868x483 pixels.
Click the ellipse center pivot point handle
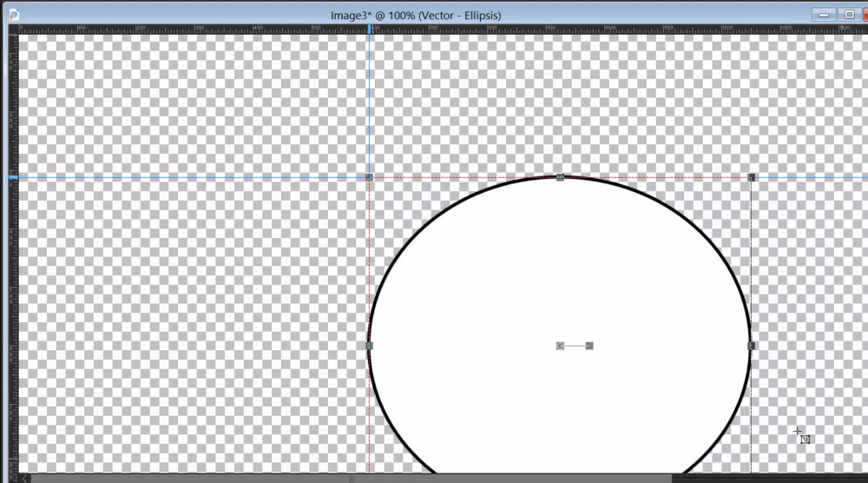560,346
